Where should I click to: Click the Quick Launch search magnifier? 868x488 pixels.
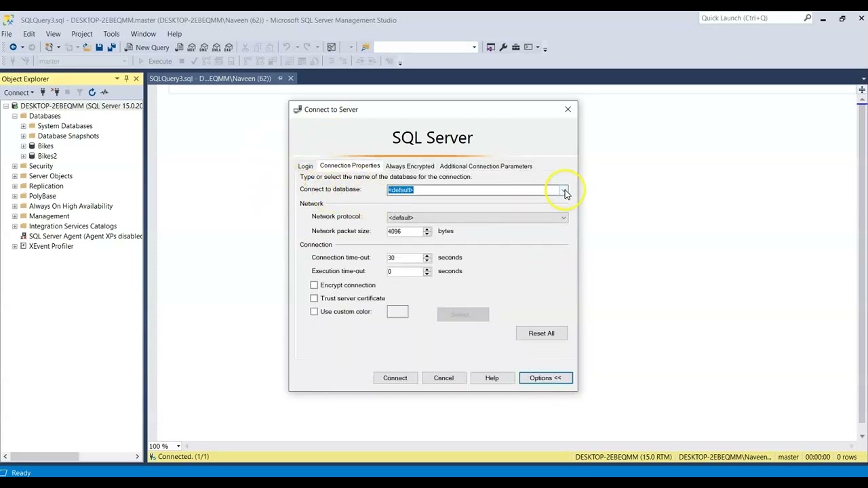click(x=807, y=18)
